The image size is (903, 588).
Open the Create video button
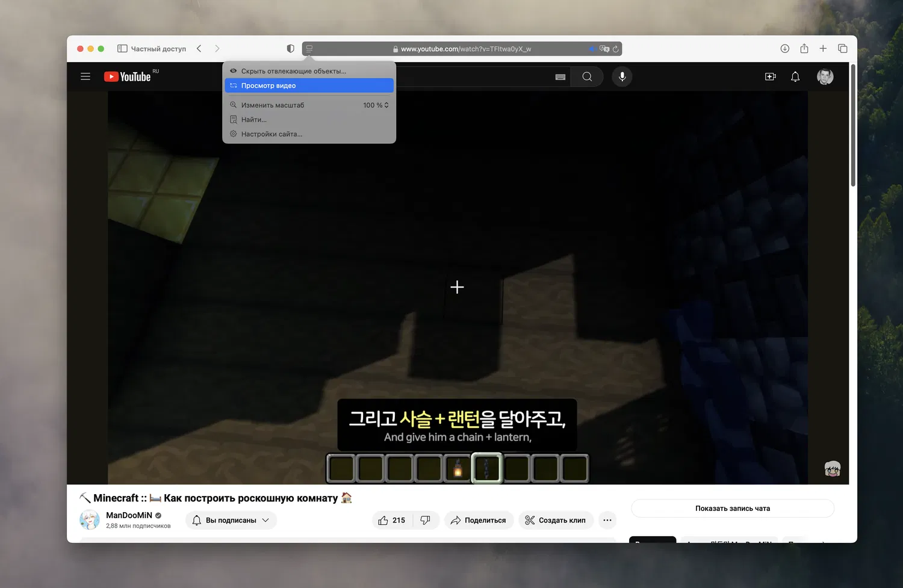[771, 76]
